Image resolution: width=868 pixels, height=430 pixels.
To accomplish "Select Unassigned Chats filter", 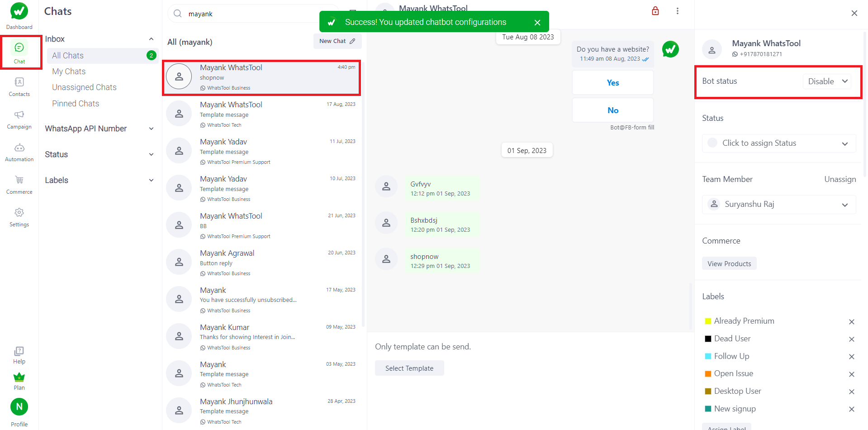I will click(84, 87).
